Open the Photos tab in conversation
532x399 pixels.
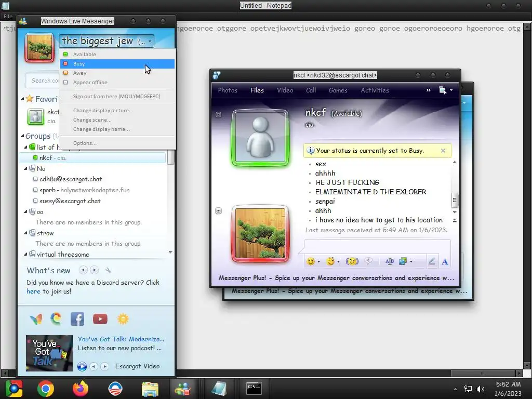point(228,90)
